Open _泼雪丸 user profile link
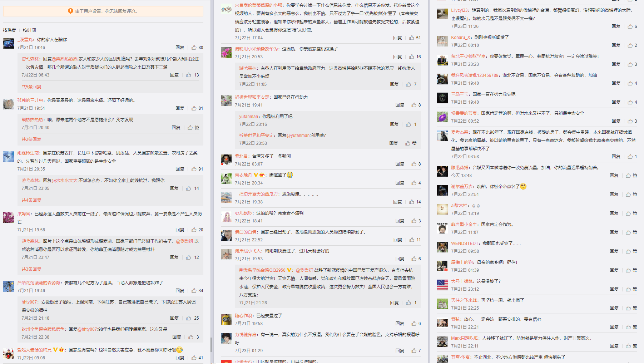This screenshot has width=644, height=364. coord(25,39)
